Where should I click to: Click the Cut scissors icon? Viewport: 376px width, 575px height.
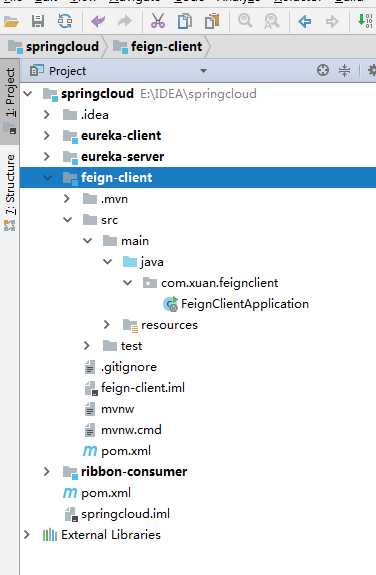tap(158, 22)
